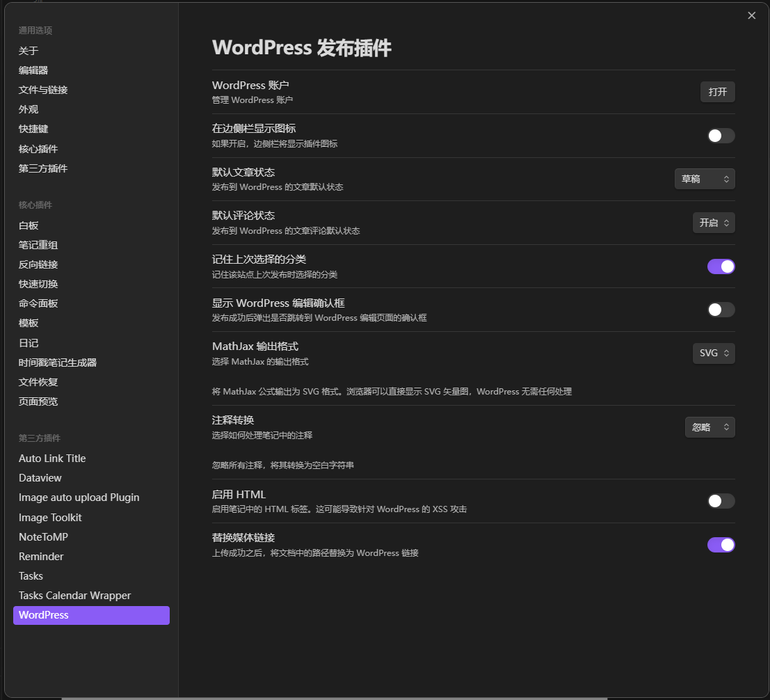Open Image auto upload Plugin settings

(91, 498)
